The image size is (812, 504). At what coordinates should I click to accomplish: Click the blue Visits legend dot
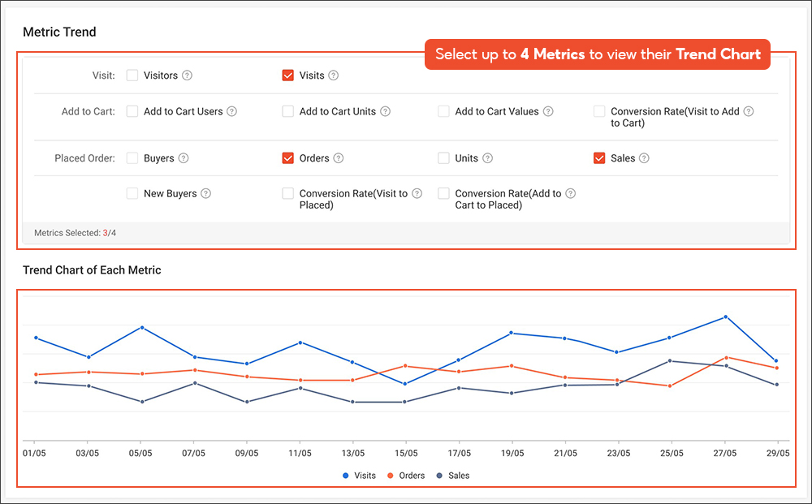pos(344,475)
